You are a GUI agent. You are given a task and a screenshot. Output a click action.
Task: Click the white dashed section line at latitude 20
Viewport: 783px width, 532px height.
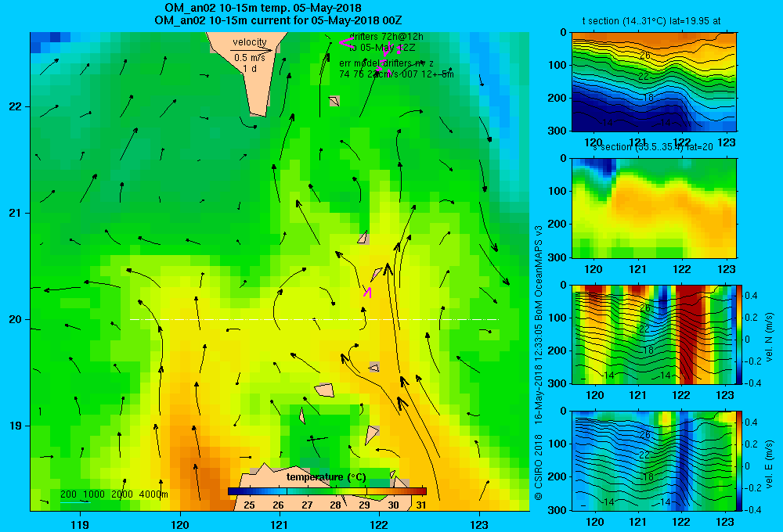(x=314, y=319)
